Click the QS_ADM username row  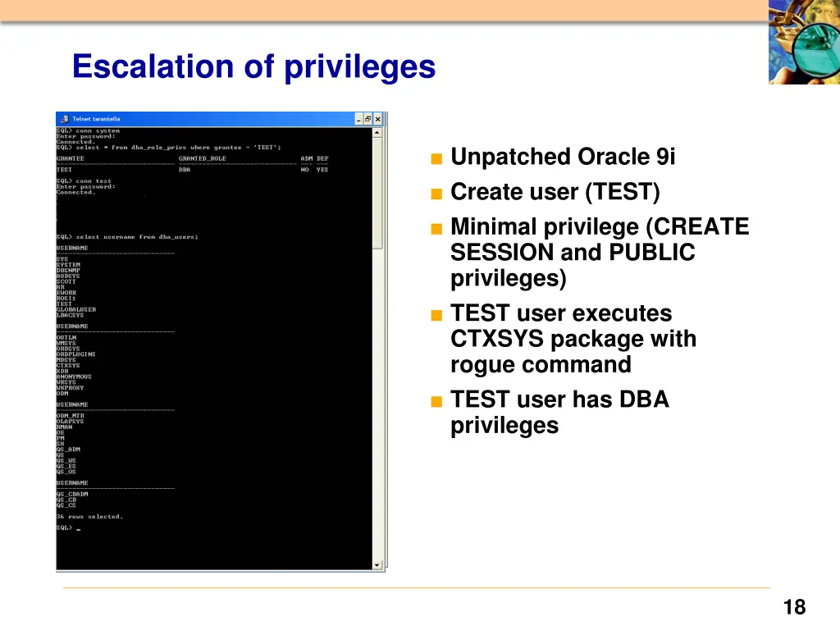pyautogui.click(x=68, y=450)
